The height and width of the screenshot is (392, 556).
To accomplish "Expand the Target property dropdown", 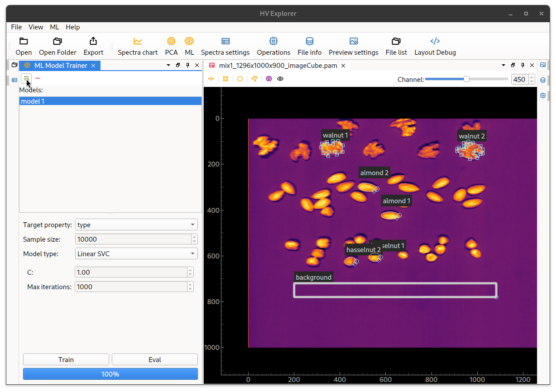I will tap(193, 225).
